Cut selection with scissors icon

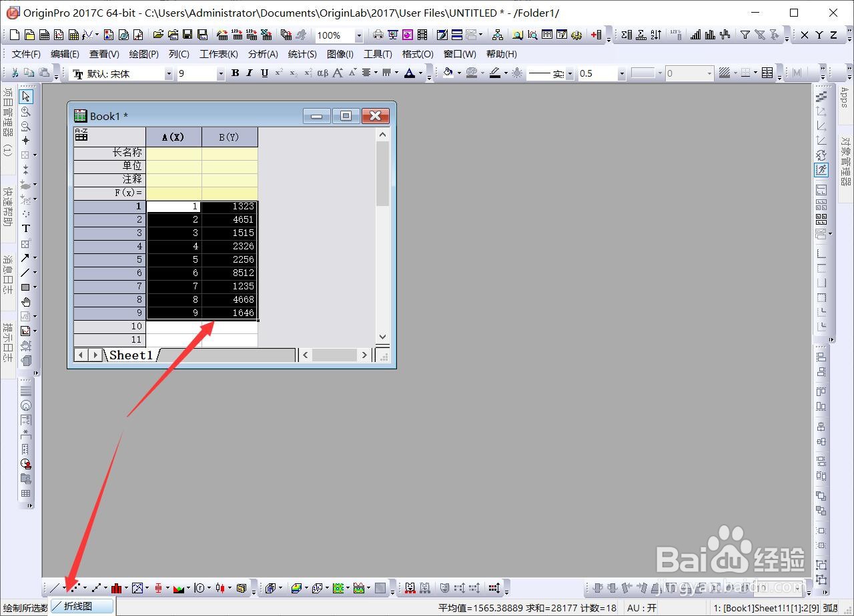[x=15, y=73]
